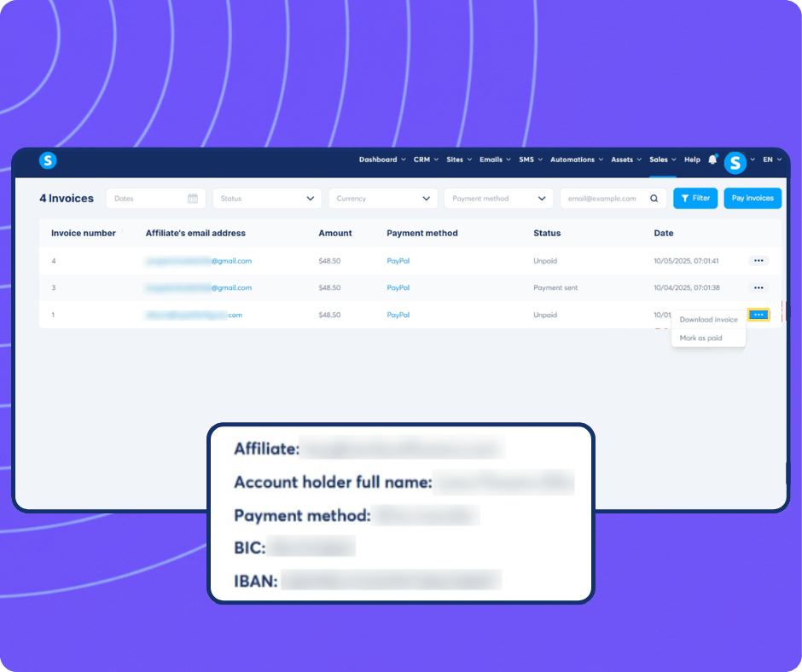Click the Dates filter field
This screenshot has width=802, height=672.
[155, 199]
